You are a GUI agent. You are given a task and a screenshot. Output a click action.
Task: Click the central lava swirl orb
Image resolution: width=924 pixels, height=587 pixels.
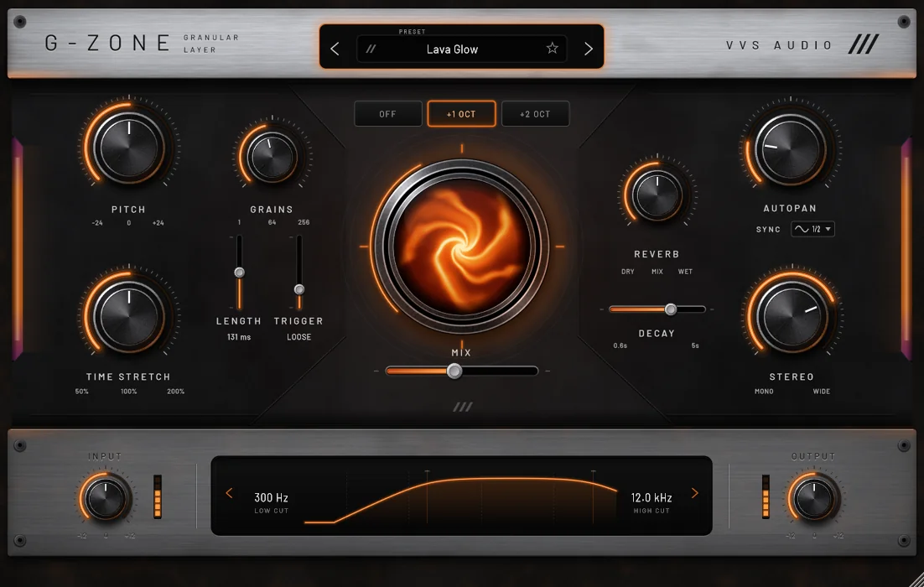[x=461, y=247]
